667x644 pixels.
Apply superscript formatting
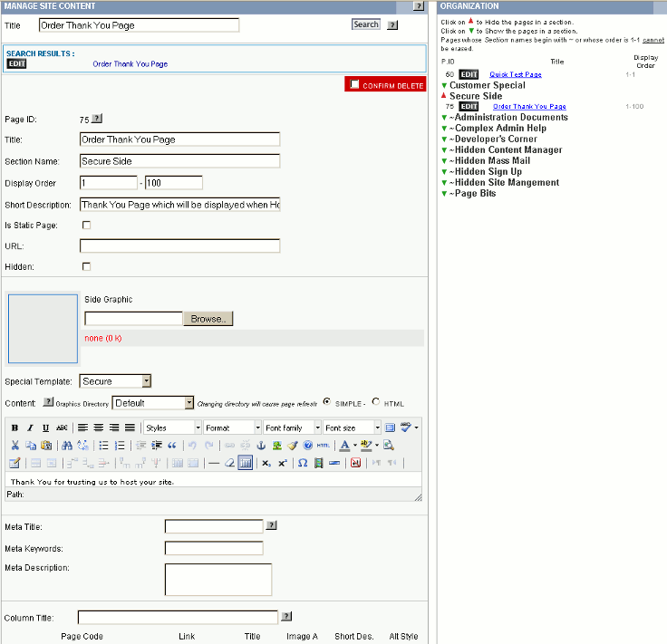283,463
